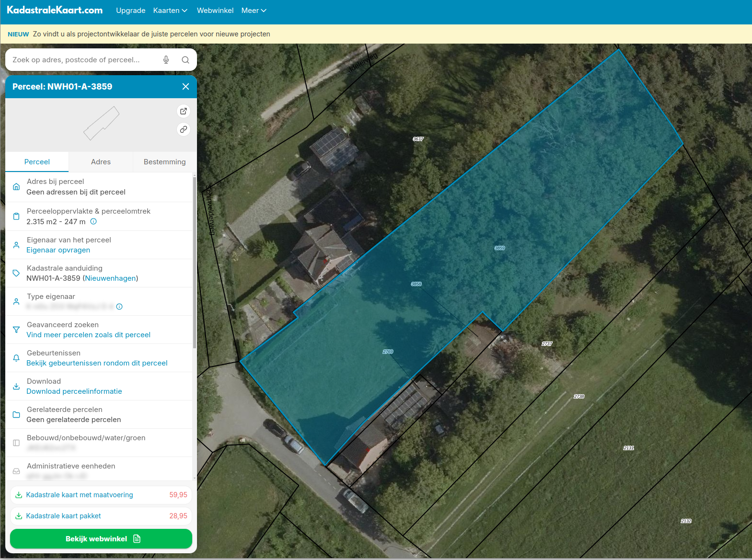Click the magnifying glass search icon
Viewport: 752px width, 560px height.
[x=185, y=60]
